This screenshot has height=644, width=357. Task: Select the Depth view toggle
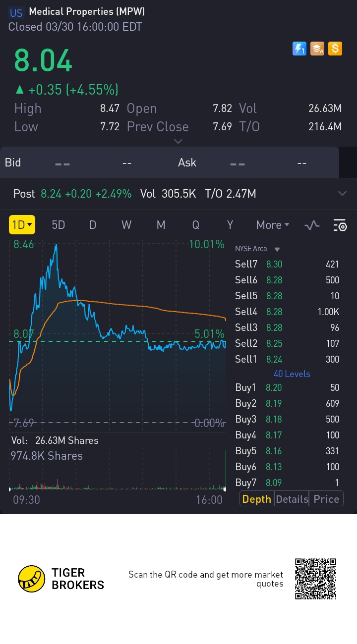coord(257,499)
